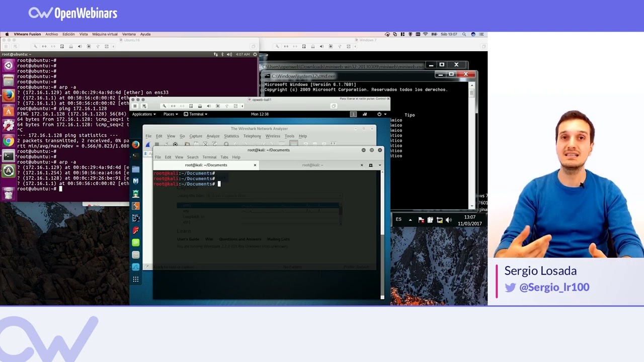
Task: Open the Windows 7 VM settings wrench
Action: click(x=277, y=46)
